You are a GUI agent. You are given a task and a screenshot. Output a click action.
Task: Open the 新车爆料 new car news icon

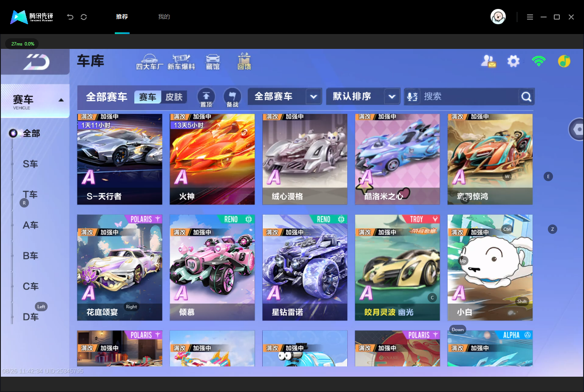point(181,62)
